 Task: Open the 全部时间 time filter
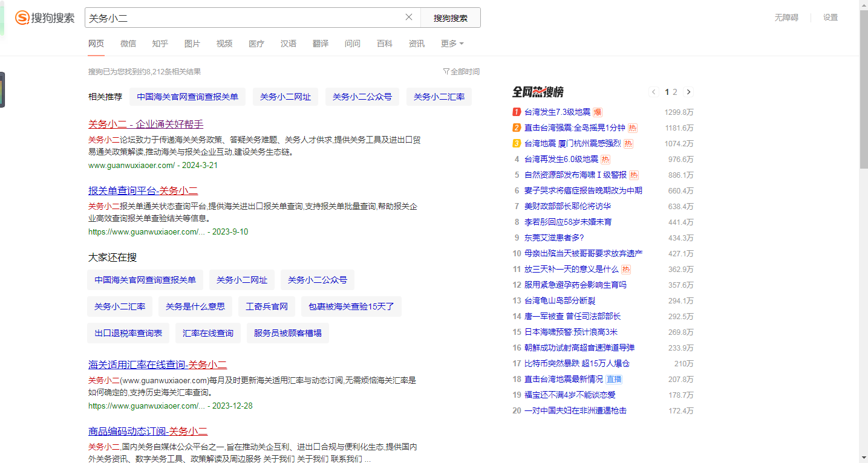[x=461, y=71]
